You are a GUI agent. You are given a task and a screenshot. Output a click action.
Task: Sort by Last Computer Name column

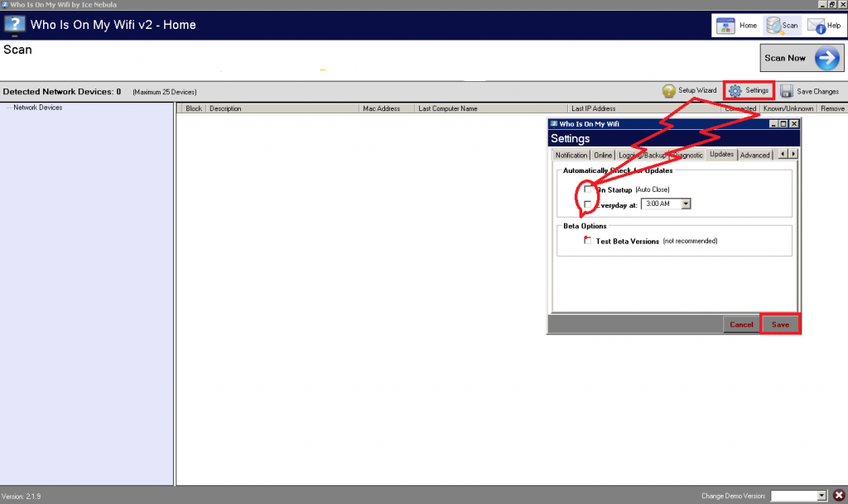[490, 108]
